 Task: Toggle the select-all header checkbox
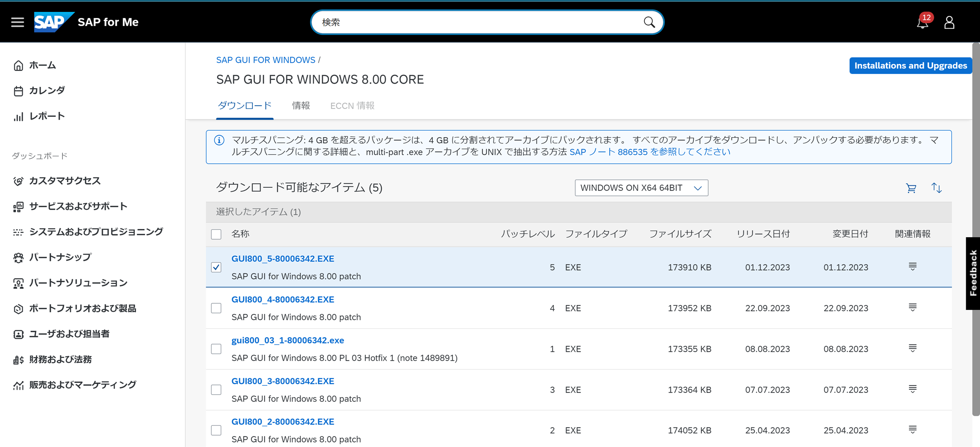tap(216, 234)
